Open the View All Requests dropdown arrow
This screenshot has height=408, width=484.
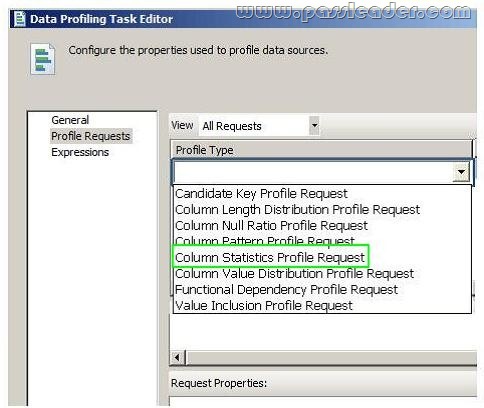tap(314, 126)
